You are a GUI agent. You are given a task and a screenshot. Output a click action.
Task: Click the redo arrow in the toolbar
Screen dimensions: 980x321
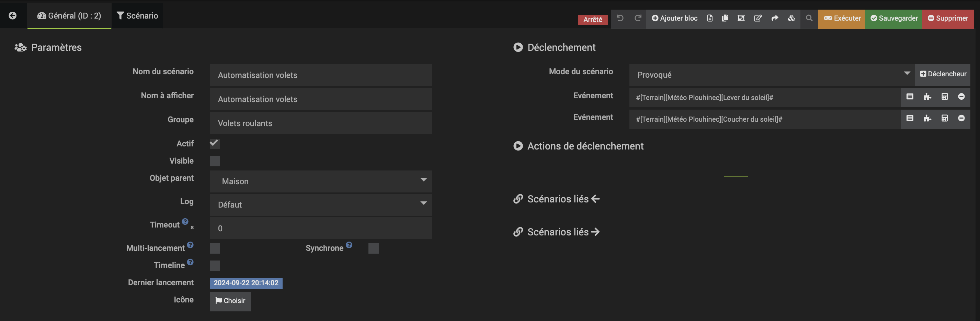638,18
